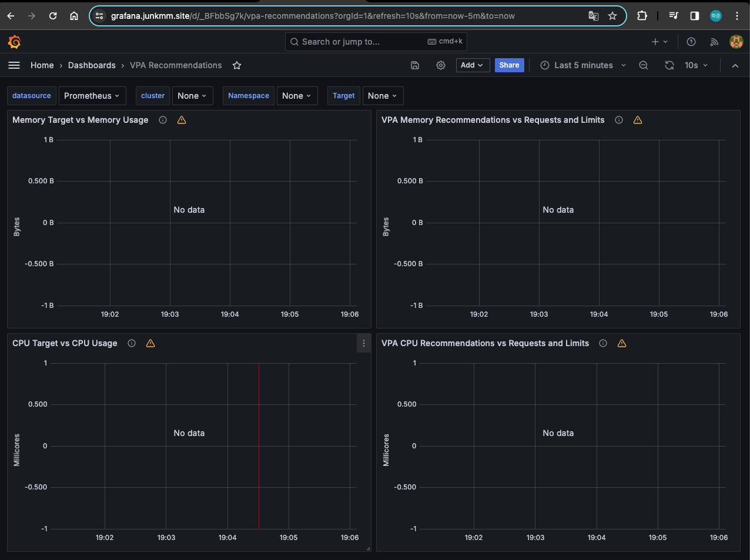
Task: Click CPU Target vs CPU Usage title
Action: (65, 343)
